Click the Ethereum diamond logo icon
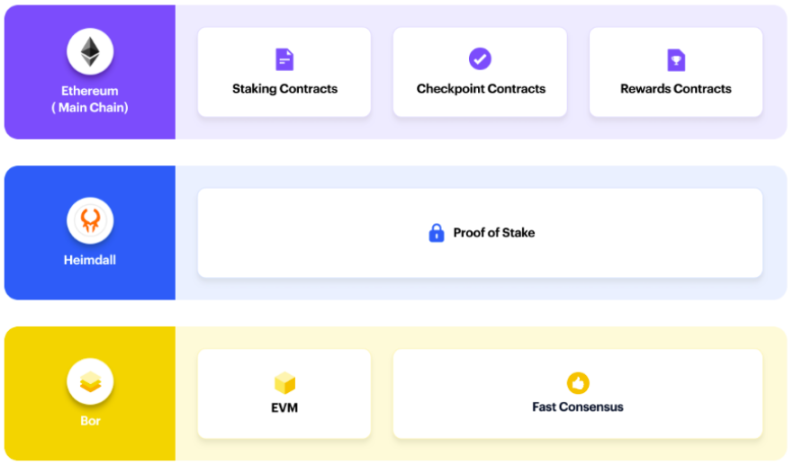 (x=90, y=52)
